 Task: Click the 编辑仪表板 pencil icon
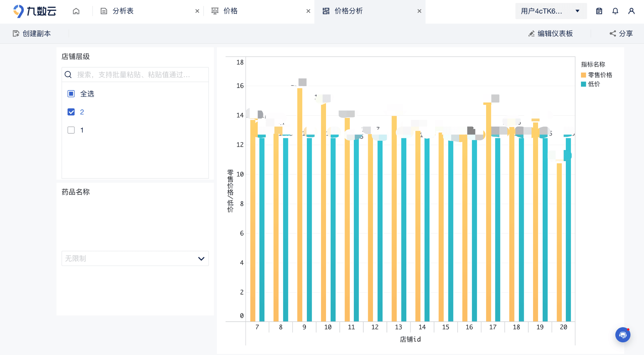pyautogui.click(x=532, y=33)
